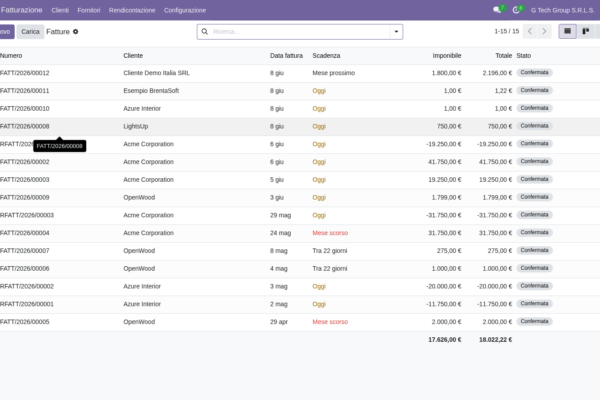This screenshot has width=600, height=400.
Task: Click Fatture breadcrumb title
Action: pyautogui.click(x=58, y=32)
